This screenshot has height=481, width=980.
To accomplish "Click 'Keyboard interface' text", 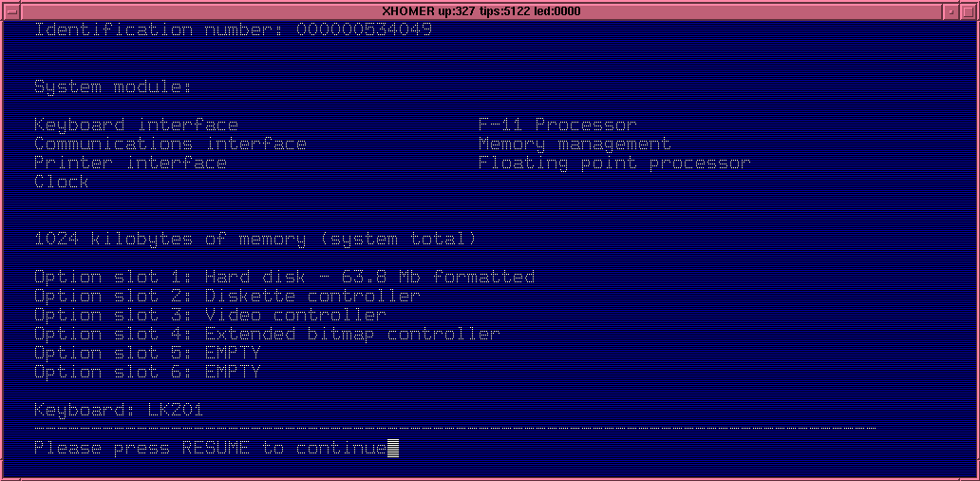I will pyautogui.click(x=136, y=125).
